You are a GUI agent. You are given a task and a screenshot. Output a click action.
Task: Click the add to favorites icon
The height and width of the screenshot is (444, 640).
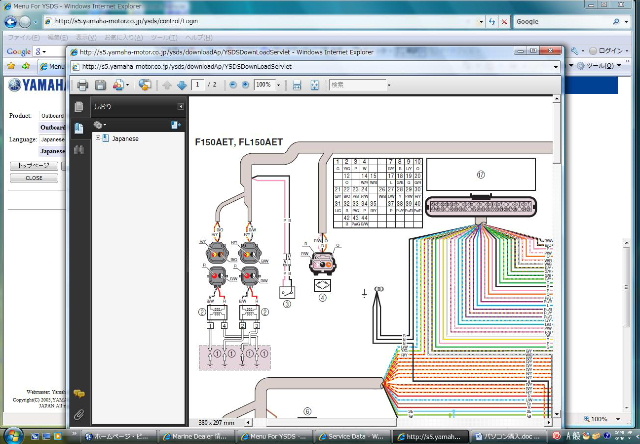click(26, 66)
